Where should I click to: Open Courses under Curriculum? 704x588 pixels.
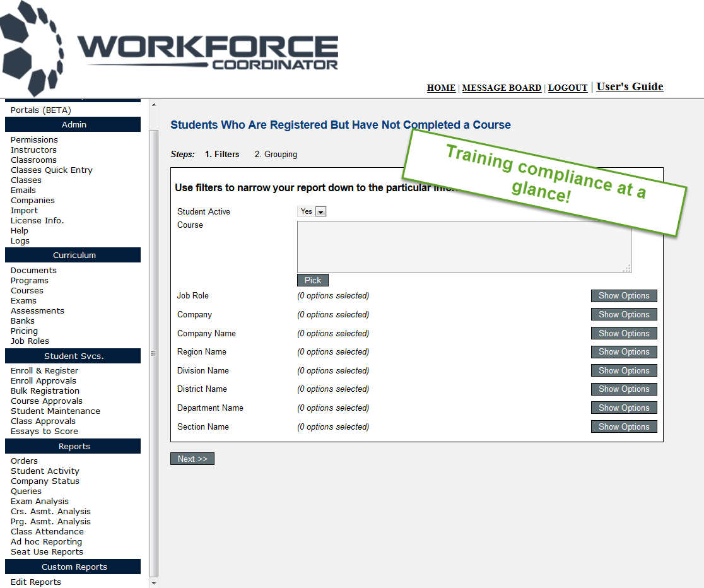(x=27, y=291)
